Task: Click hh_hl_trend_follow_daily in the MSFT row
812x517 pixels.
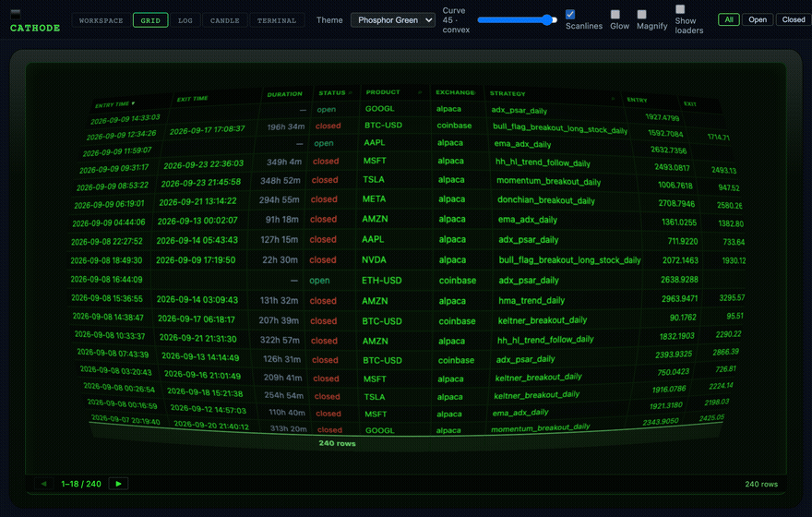Action: click(x=543, y=162)
